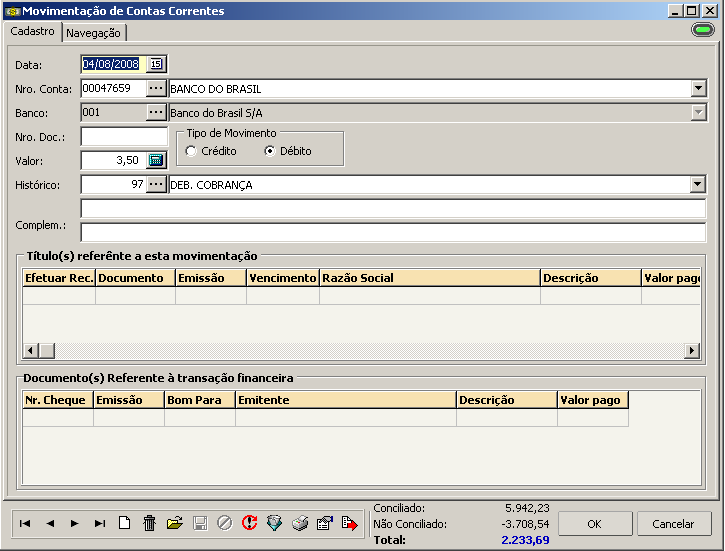Go to the first record
This screenshot has height=551, width=725.
[x=25, y=523]
